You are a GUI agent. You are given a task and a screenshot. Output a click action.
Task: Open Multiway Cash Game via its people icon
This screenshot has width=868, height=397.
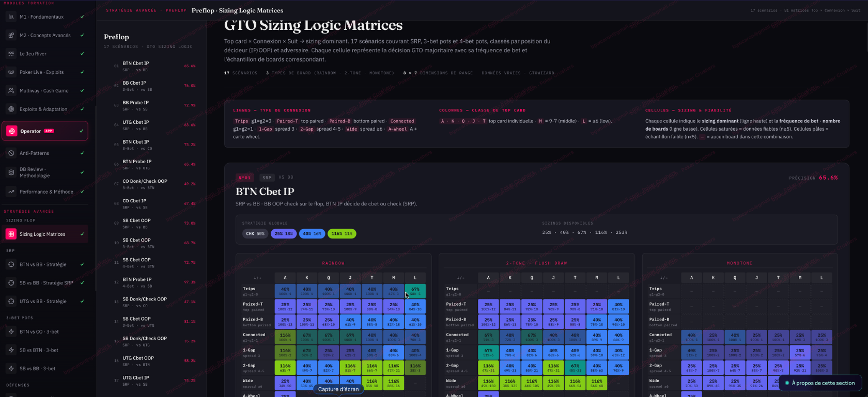(11, 90)
